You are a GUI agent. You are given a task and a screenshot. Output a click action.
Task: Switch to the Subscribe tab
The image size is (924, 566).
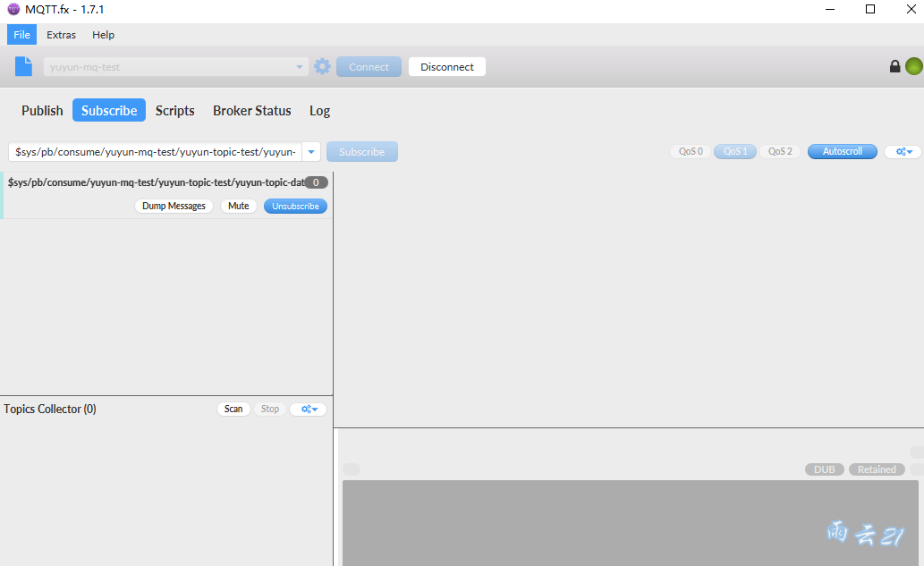[x=109, y=110]
